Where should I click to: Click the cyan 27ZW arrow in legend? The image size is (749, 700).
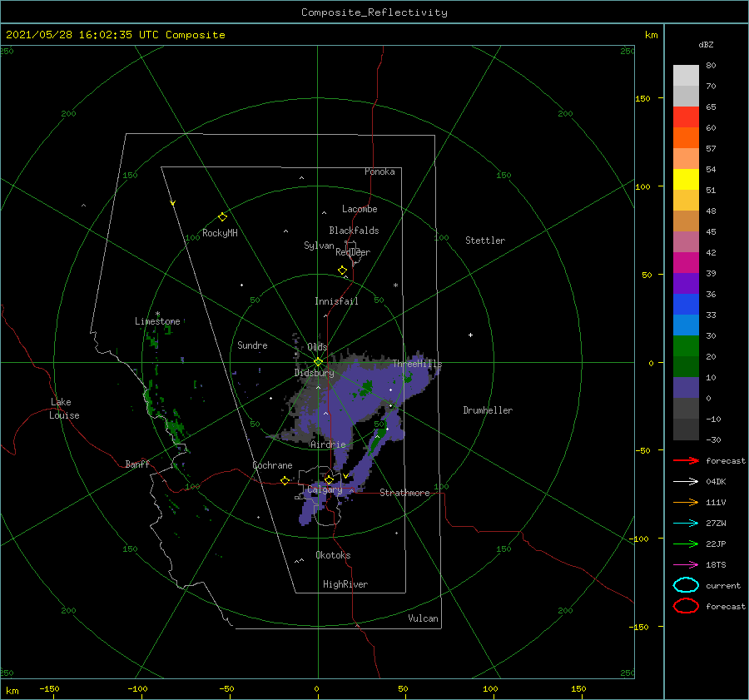[686, 524]
